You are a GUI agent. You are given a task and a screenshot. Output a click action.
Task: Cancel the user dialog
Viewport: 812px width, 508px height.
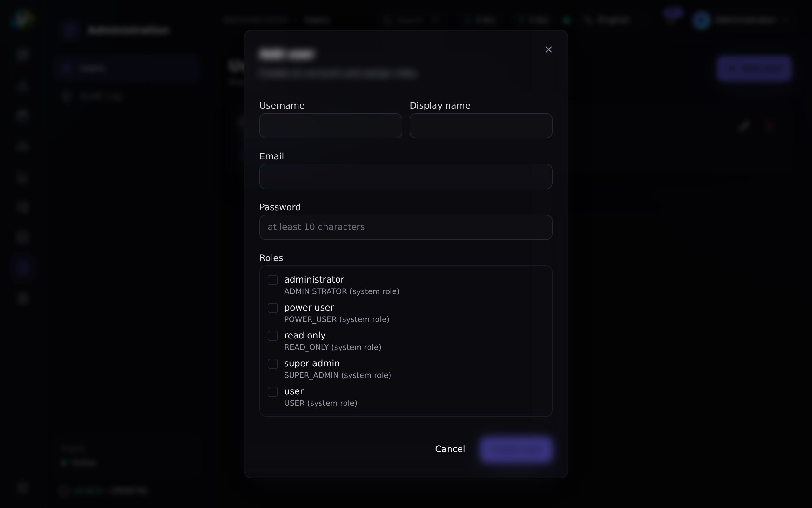[x=450, y=449]
